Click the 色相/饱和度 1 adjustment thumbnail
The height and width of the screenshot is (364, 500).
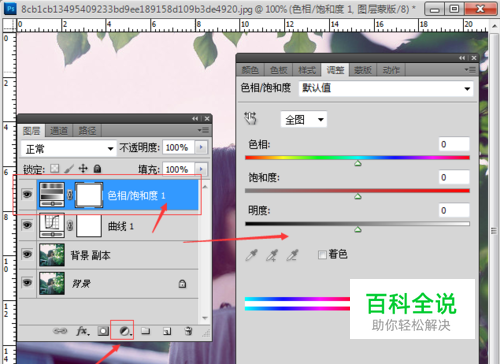point(52,195)
